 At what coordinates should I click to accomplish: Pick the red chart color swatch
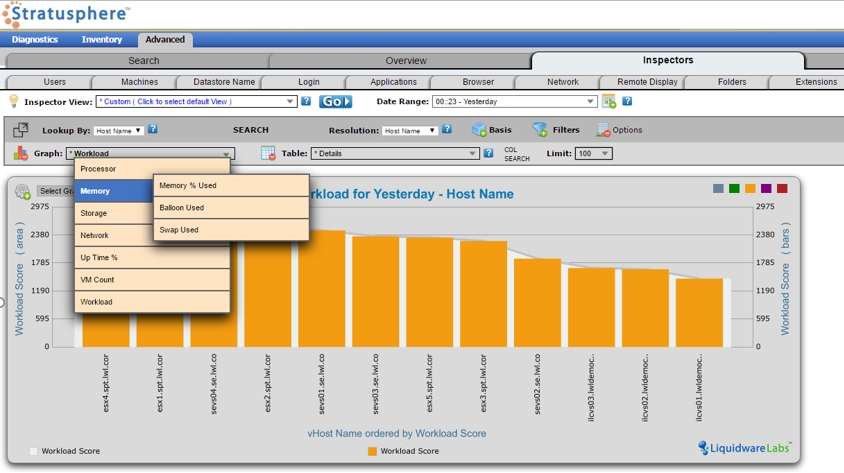(782, 188)
